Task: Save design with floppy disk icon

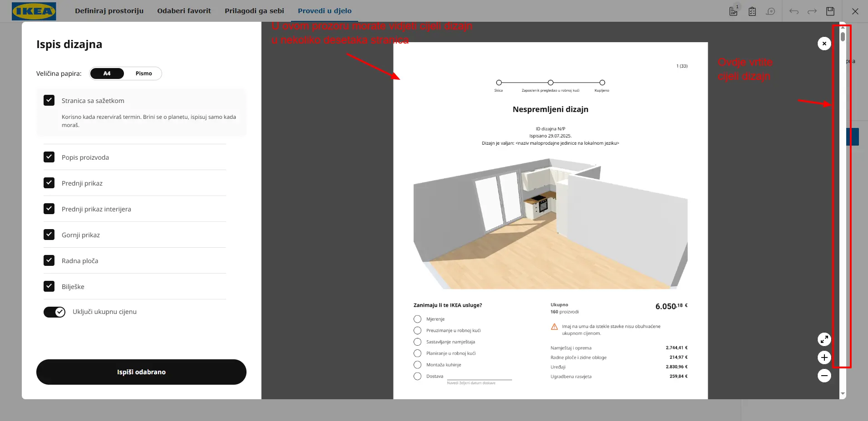Action: coord(830,11)
